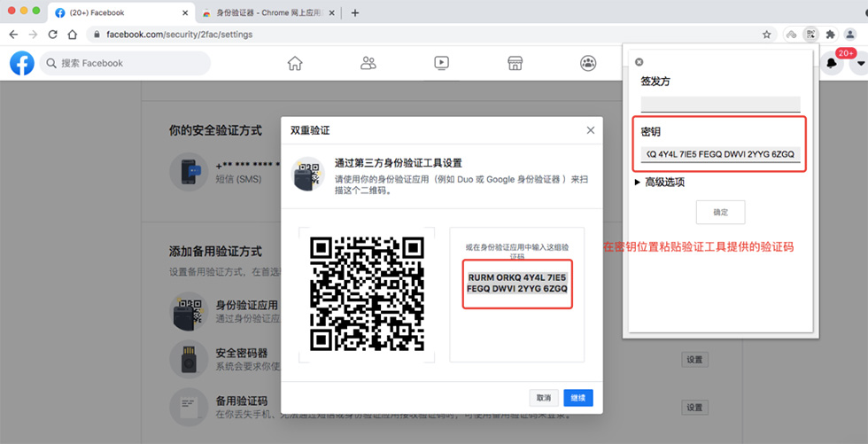Open the Friends icon in navigation
868x444 pixels.
pyautogui.click(x=368, y=63)
